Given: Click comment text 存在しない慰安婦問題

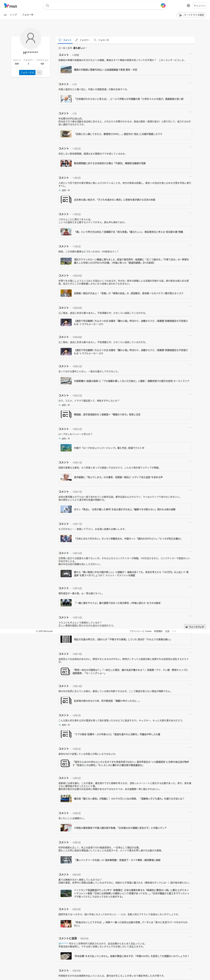Looking at the screenshot, I should (92, 154).
